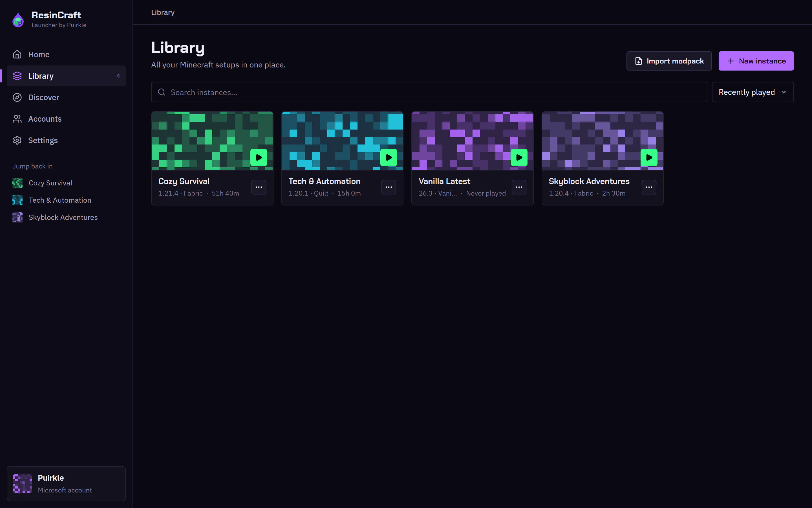Click the Library count badge "4"
The width and height of the screenshot is (812, 508).
pyautogui.click(x=118, y=76)
